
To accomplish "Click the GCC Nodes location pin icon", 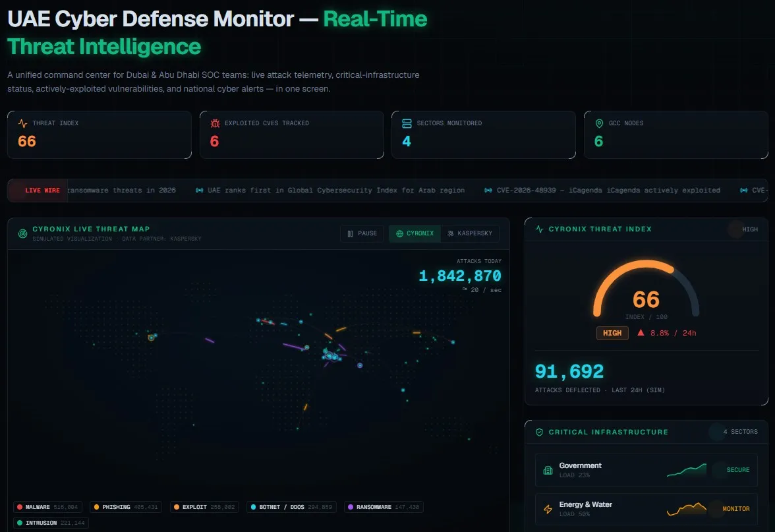I will (x=599, y=123).
